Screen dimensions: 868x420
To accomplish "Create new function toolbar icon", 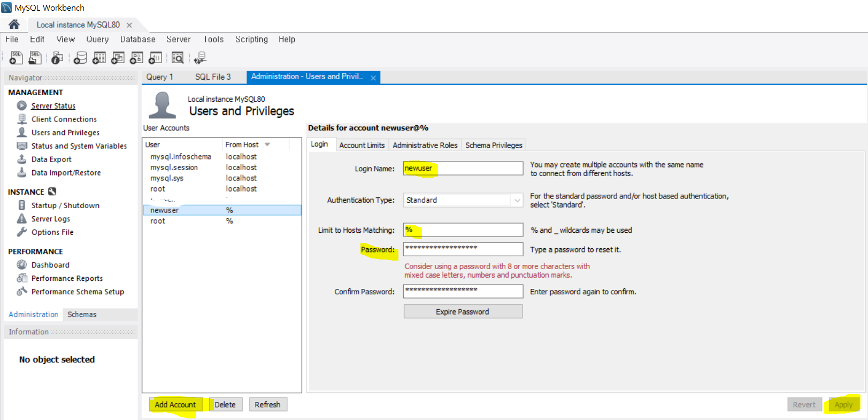I will (155, 57).
